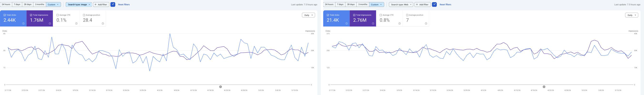Select 28 days range in Image search panel
644x95 pixels.
click(x=28, y=5)
